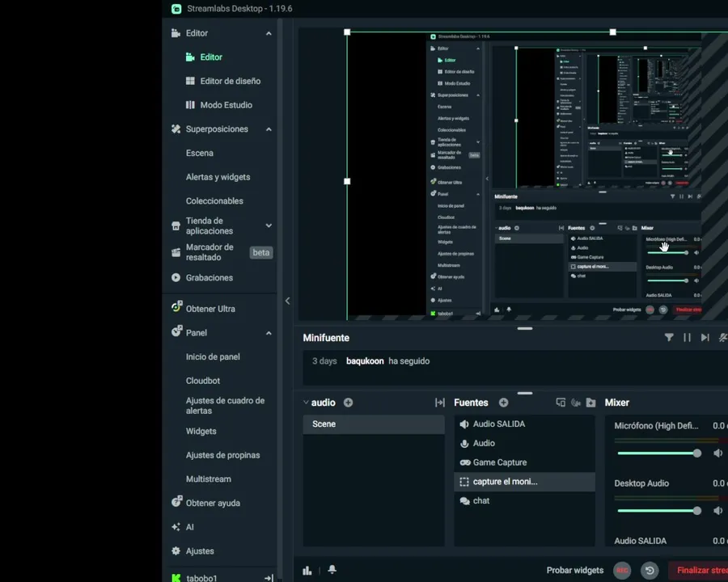Select the Audio SALIDA source
Viewport: 728px width, 582px height.
[x=525, y=424]
